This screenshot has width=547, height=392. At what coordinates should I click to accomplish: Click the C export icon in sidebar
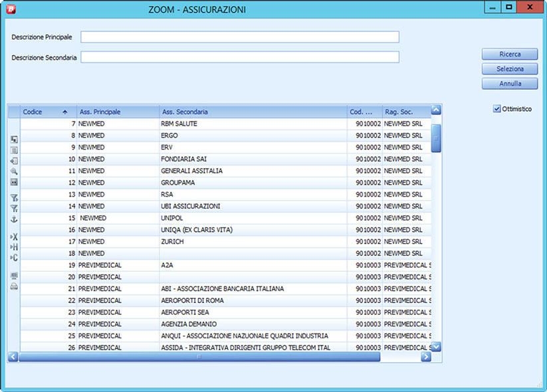click(14, 258)
